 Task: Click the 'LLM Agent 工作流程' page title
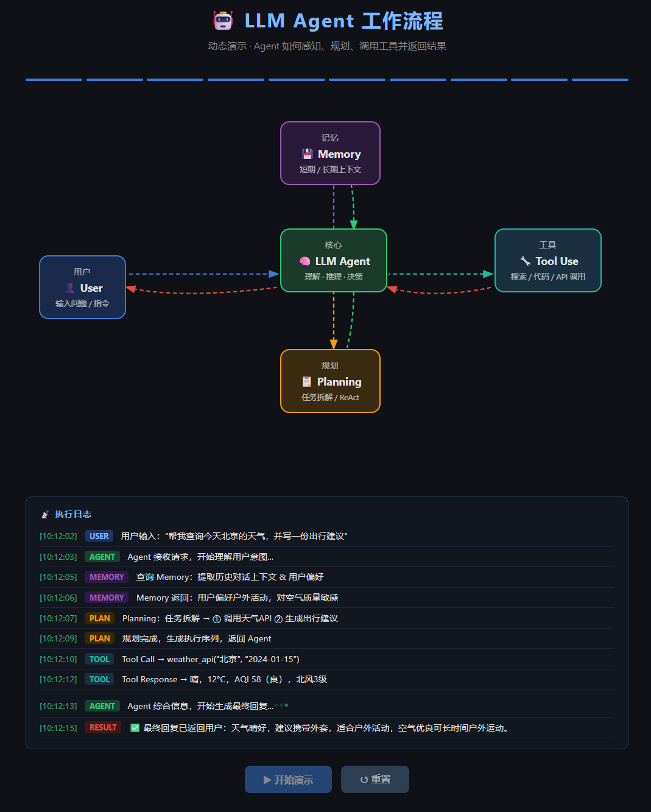point(343,21)
